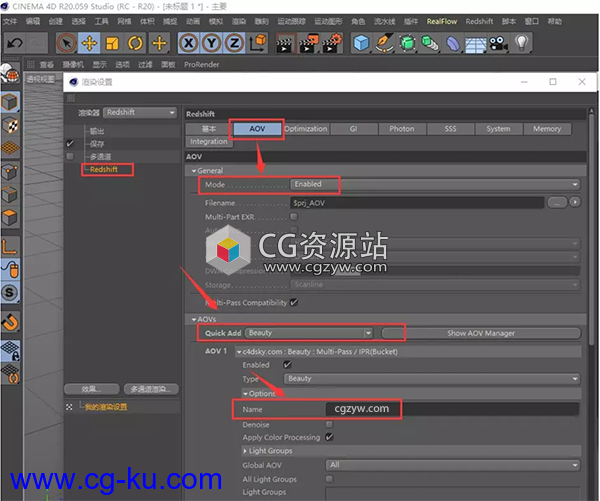Toggle the Z axis lock
The height and width of the screenshot is (501, 600).
tap(234, 43)
